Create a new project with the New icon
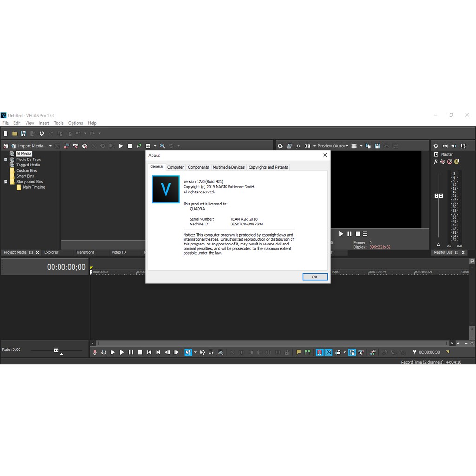 (6, 133)
